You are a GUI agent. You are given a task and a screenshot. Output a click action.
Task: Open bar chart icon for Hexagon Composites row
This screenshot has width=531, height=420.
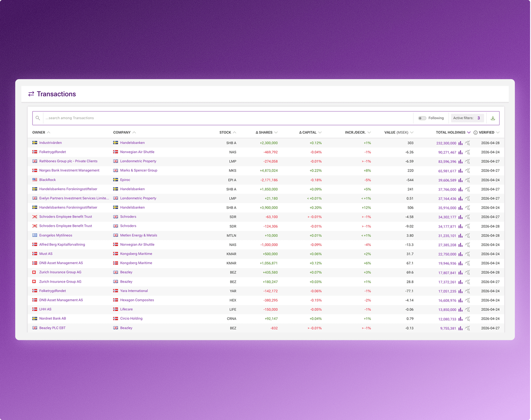(460, 300)
